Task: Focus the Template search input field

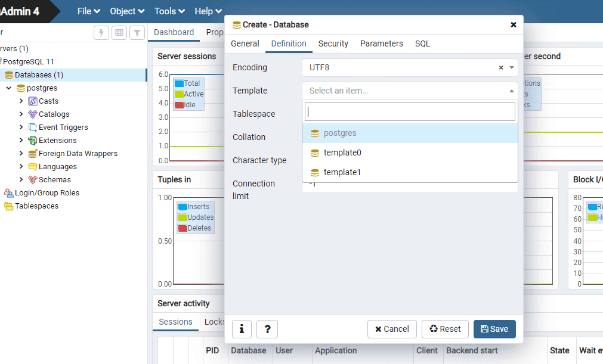Action: 410,111
